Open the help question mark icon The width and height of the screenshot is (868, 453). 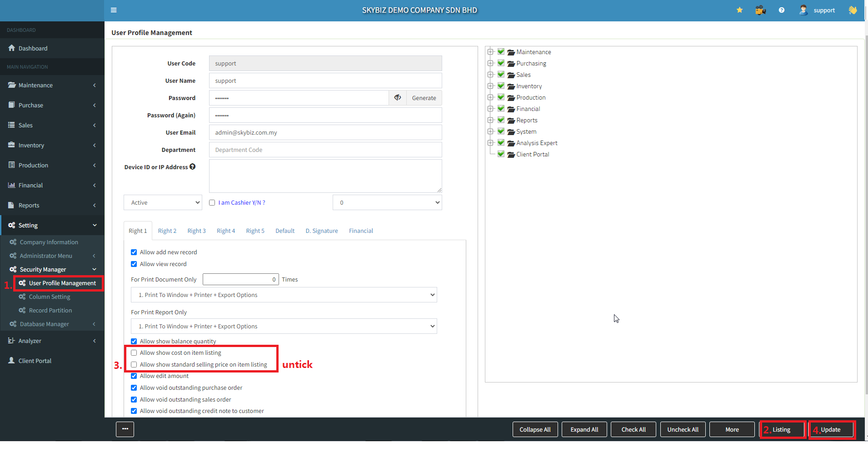[x=781, y=10]
